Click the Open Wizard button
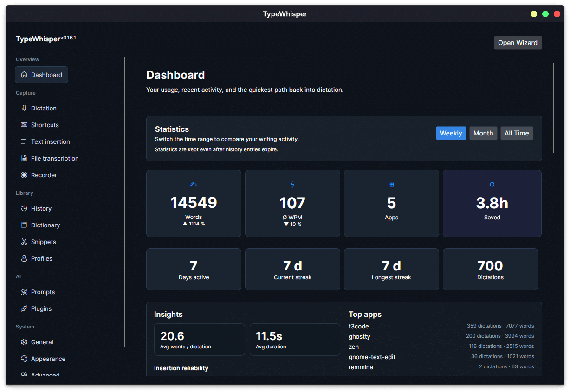The width and height of the screenshot is (570, 392). (x=518, y=43)
